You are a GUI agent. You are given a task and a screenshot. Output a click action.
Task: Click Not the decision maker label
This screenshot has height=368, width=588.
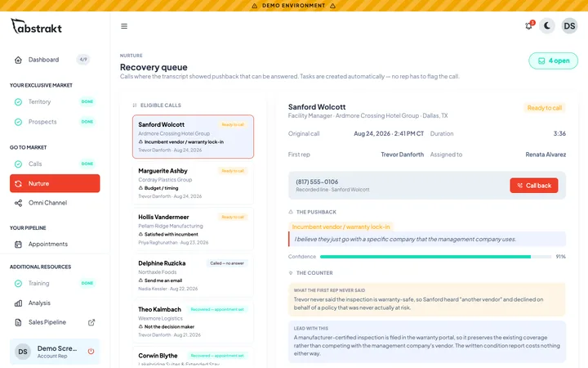170,326
